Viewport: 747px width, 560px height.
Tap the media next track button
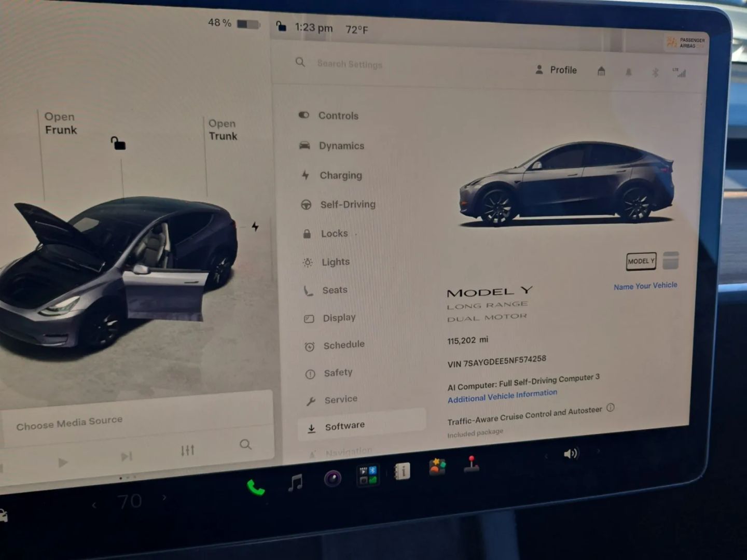click(x=126, y=456)
